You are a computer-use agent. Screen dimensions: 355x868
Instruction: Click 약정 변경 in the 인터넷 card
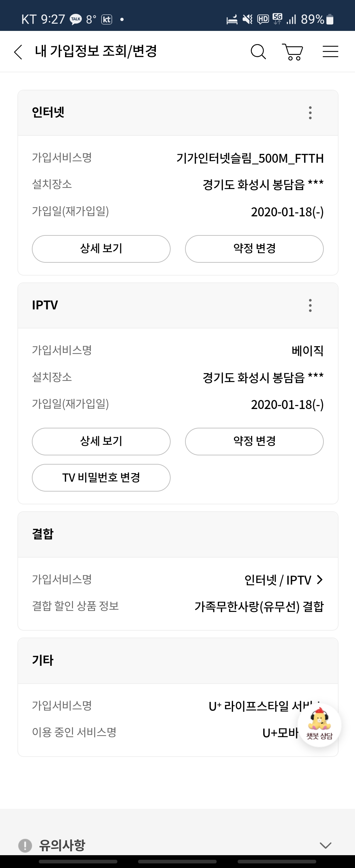254,249
